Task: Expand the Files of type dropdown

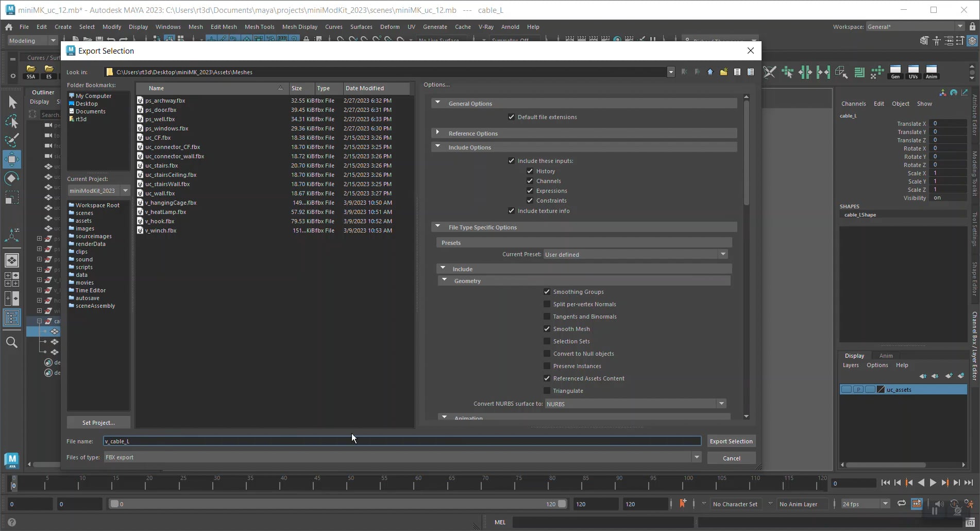Action: (x=697, y=457)
